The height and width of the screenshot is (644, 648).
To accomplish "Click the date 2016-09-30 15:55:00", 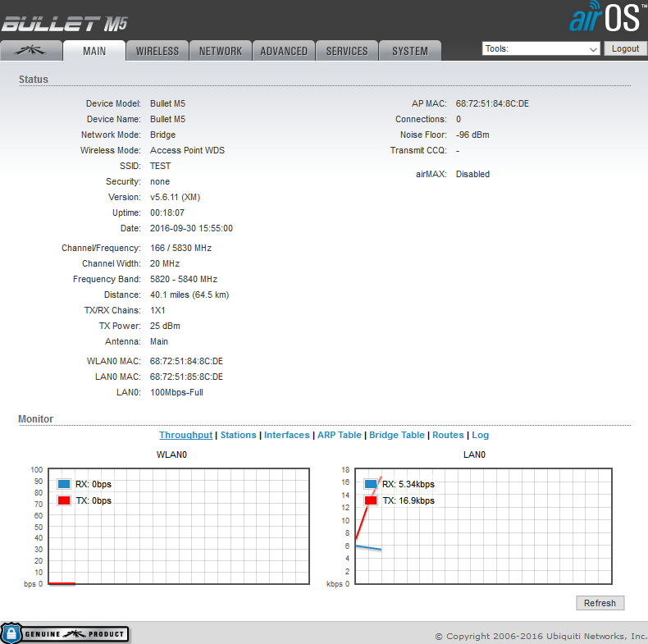I will (191, 228).
